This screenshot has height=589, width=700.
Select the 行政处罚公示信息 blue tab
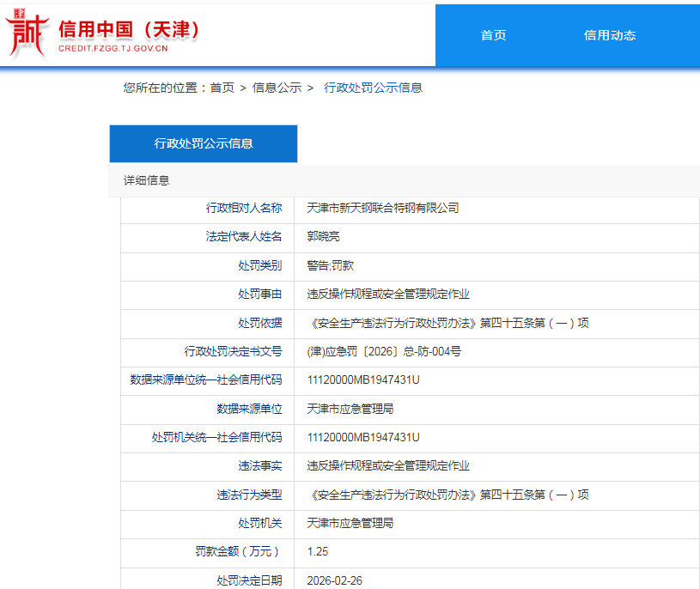[x=204, y=144]
